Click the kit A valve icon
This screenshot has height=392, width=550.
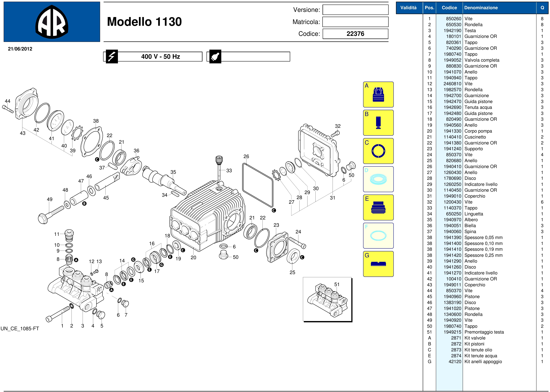(x=378, y=95)
